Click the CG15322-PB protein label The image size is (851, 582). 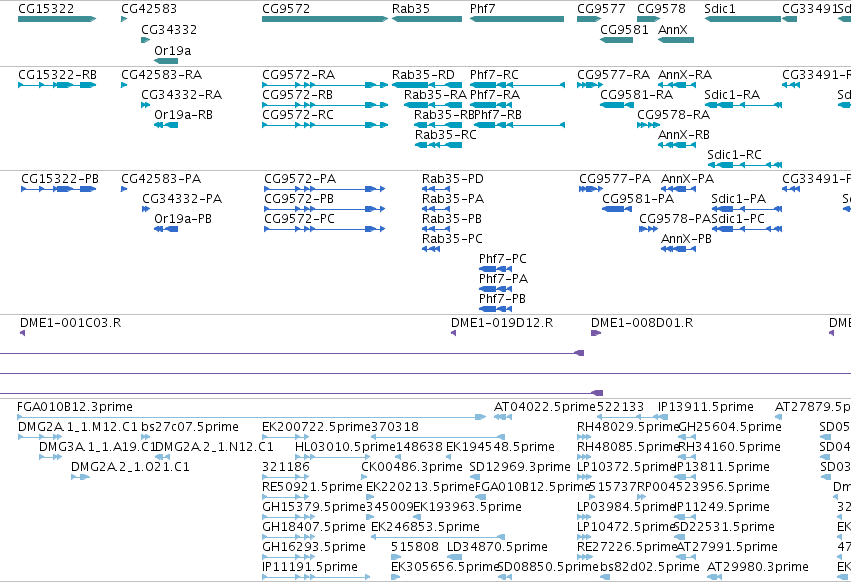tap(60, 179)
